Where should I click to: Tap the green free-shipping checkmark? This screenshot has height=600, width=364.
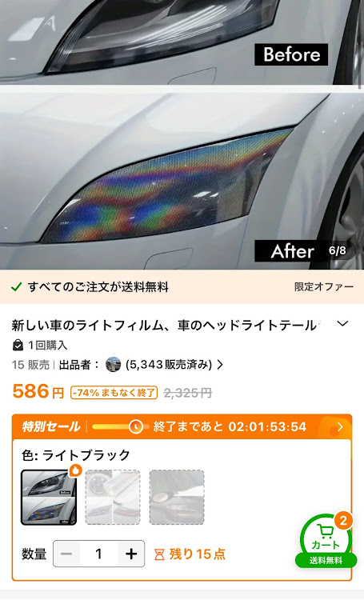[16, 287]
